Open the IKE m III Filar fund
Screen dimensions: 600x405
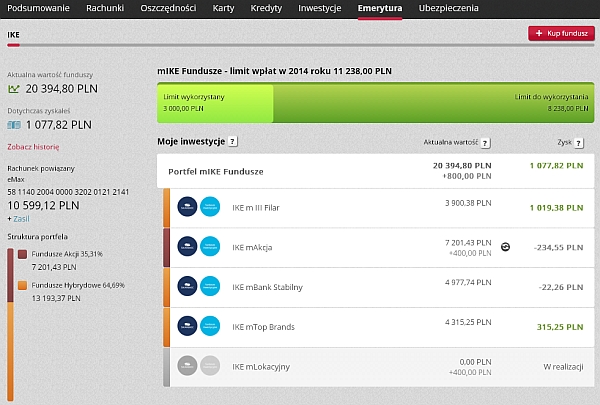378,208
